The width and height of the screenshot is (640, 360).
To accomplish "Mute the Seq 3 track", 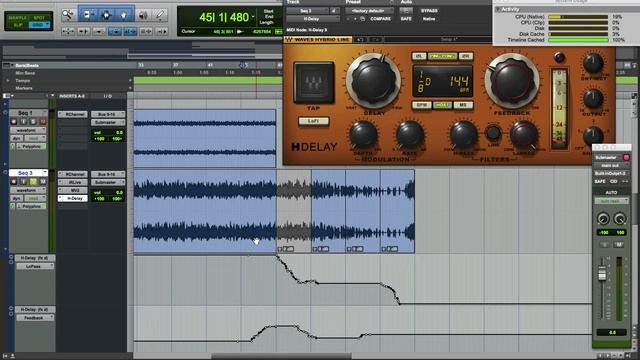I will pyautogui.click(x=43, y=182).
